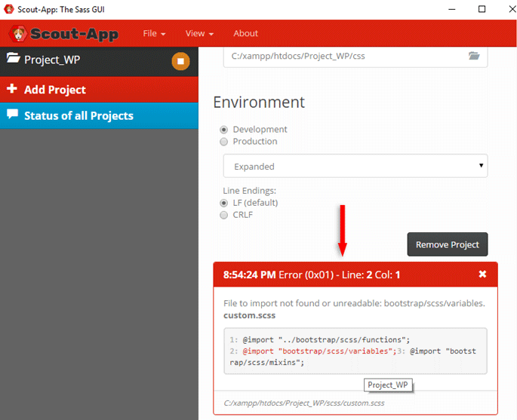Screen dimensions: 517x420
Task: Click the CSS output path field
Action: coord(355,57)
